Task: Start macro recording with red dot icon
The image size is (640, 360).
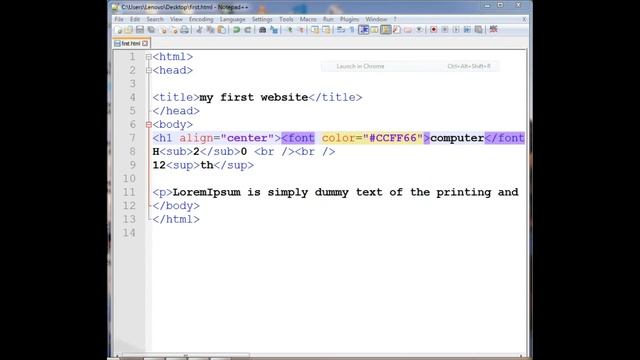Action: [433, 30]
